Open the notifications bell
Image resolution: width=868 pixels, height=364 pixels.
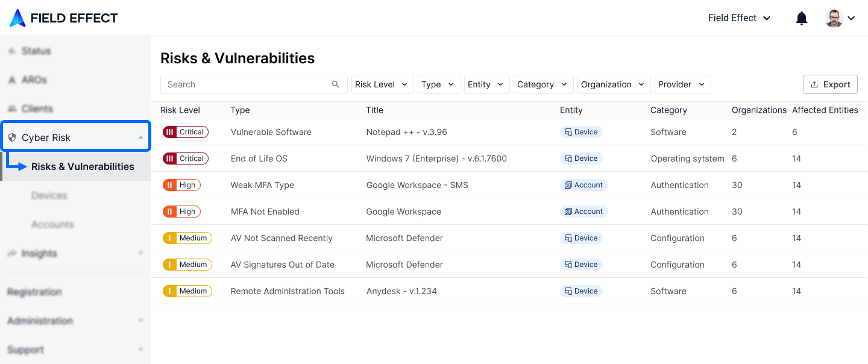[802, 18]
